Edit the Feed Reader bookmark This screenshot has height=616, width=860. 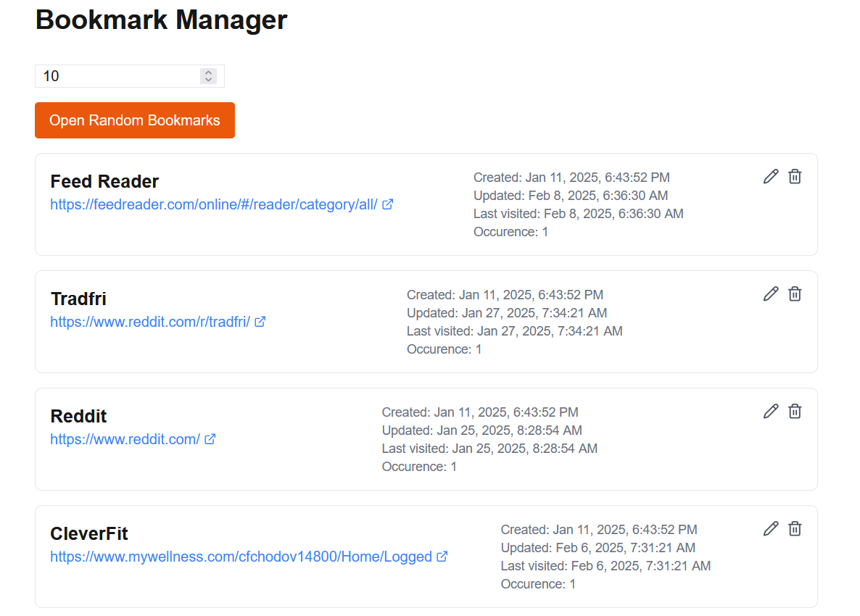coord(771,177)
